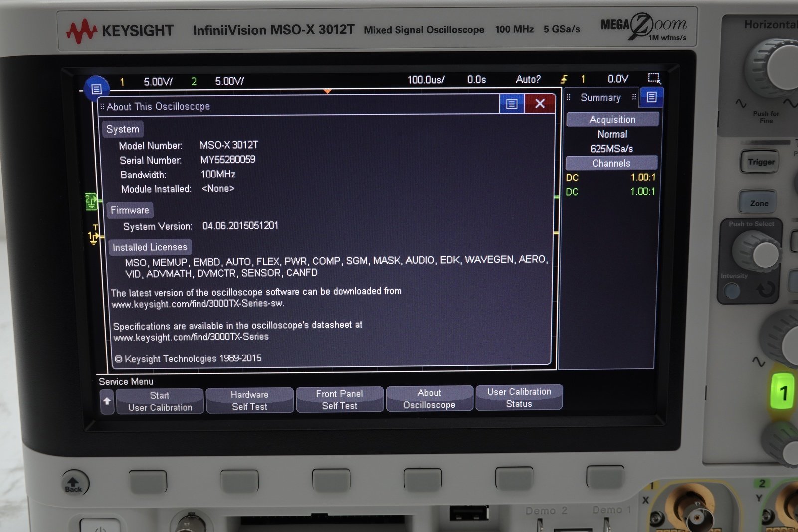798x532 pixels.
Task: Push the Intensity round button
Action: click(732, 290)
